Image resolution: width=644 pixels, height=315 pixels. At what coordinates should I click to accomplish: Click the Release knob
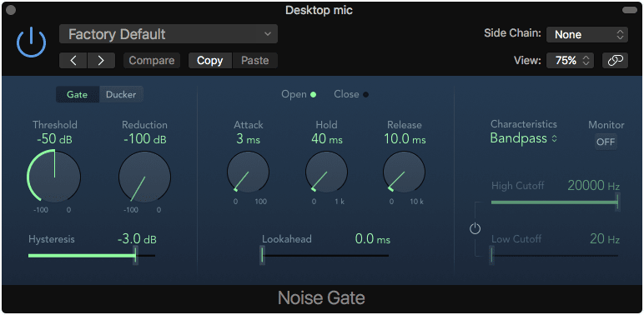[404, 172]
